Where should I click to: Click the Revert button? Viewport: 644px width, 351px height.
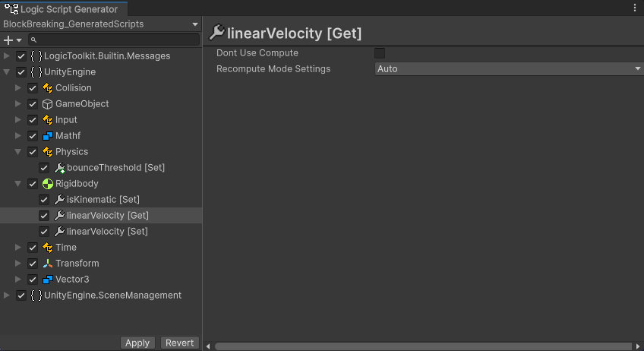180,343
